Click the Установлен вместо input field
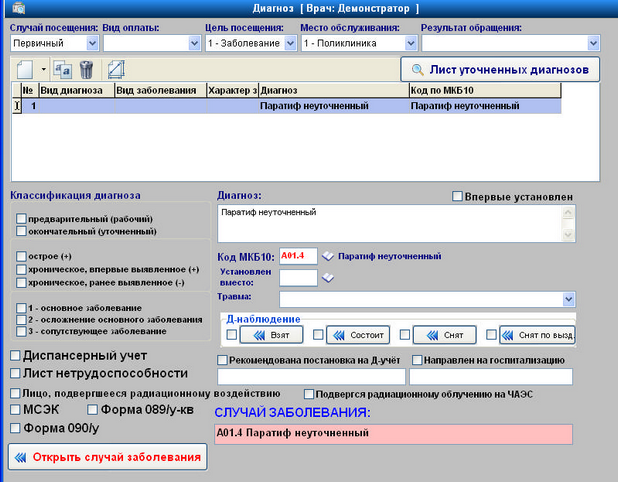618x482 pixels. point(298,278)
